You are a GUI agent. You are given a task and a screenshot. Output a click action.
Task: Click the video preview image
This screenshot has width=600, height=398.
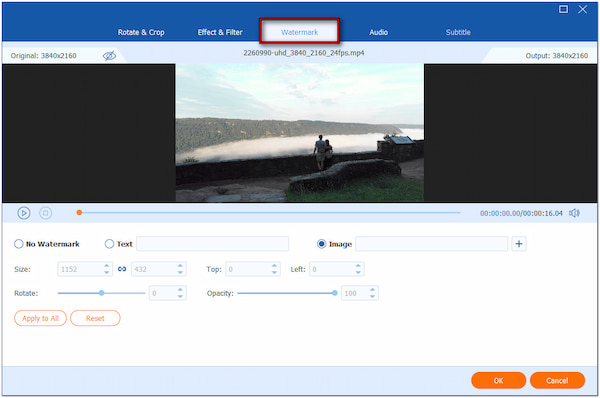tap(300, 133)
